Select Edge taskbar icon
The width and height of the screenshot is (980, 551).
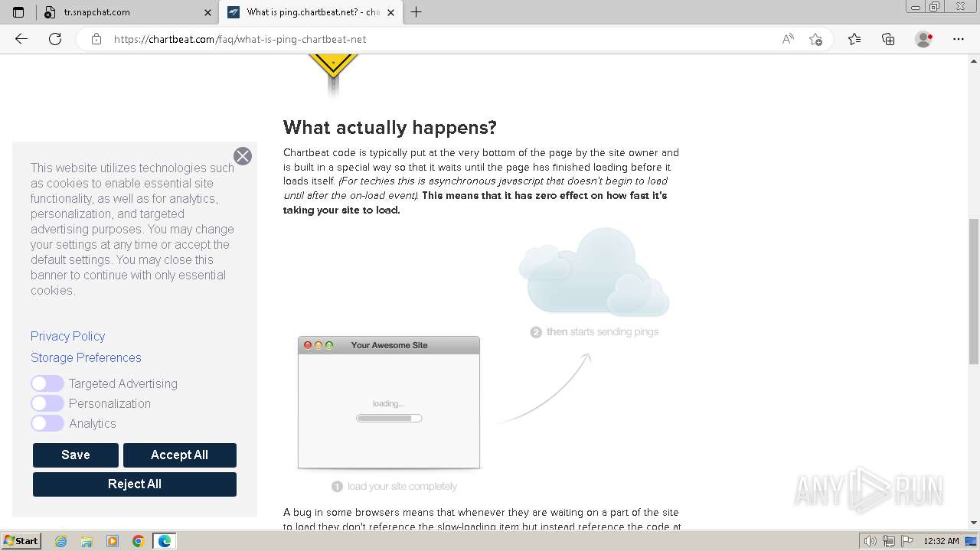coord(165,541)
